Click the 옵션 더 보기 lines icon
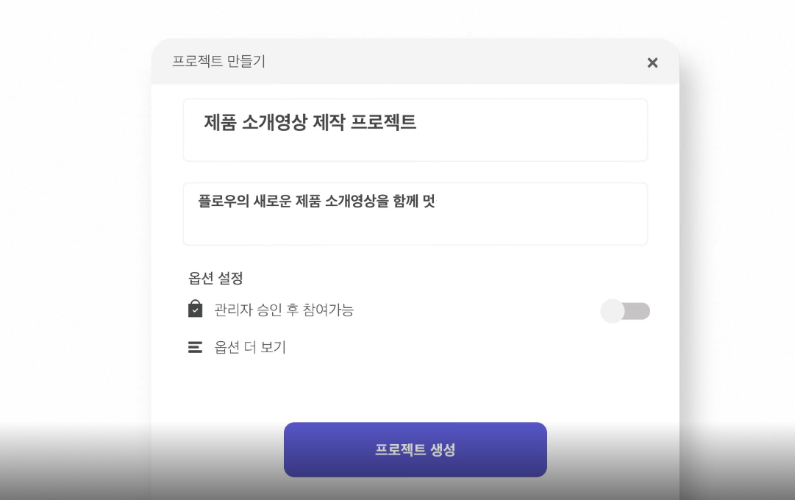This screenshot has height=500, width=795. point(195,348)
